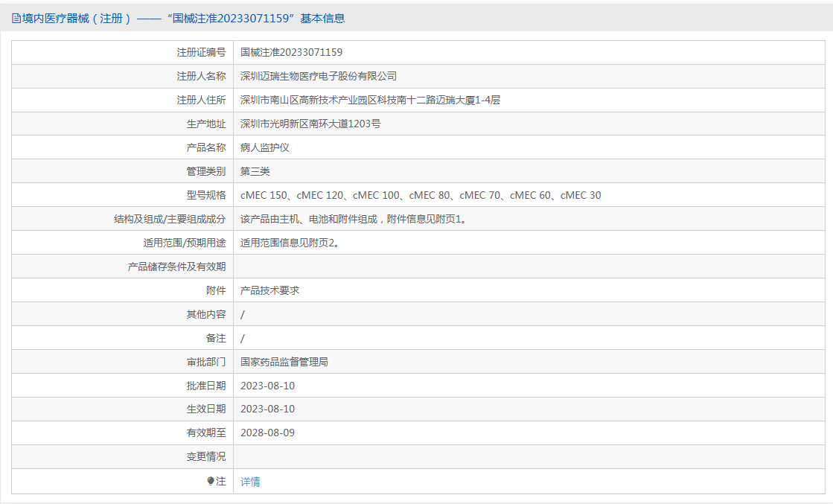833x504 pixels.
Task: Click the page title 境内医疗器械（注册）基本信息
Action: pos(183,19)
